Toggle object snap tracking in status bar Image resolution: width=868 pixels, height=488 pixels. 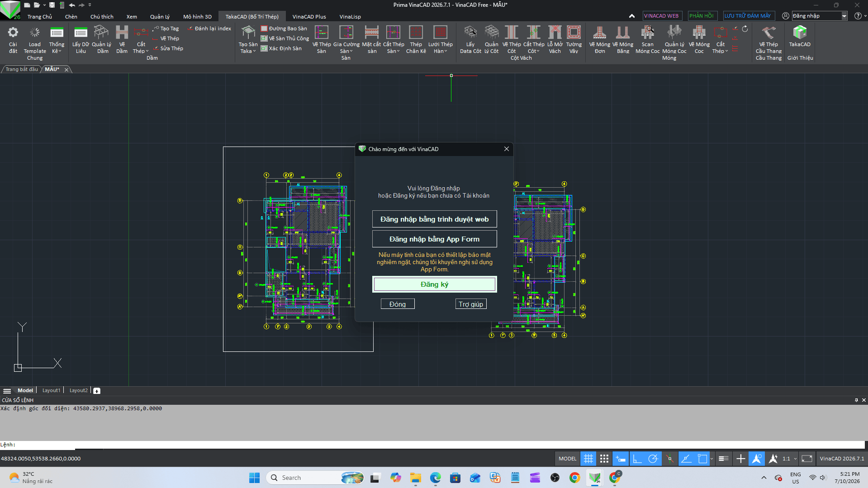[686, 459]
